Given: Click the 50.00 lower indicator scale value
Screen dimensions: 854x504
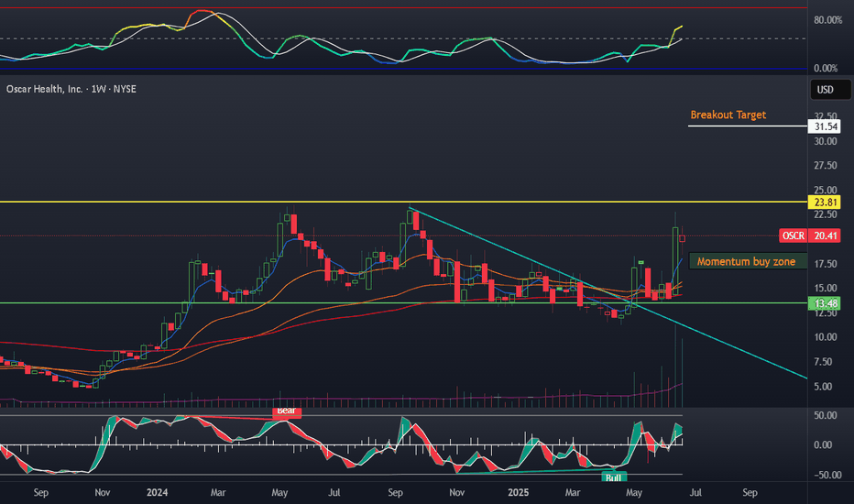Looking at the screenshot, I should tap(825, 415).
